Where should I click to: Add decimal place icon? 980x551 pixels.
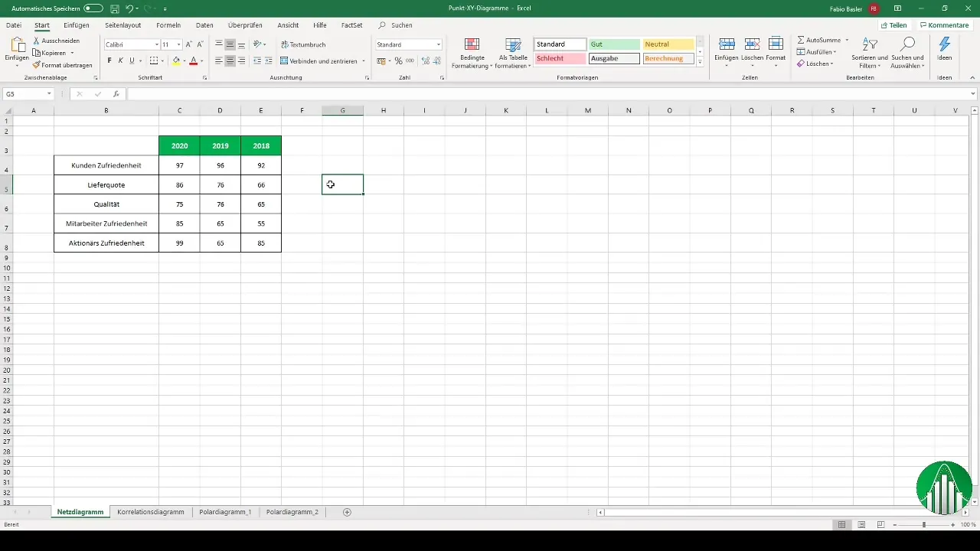click(425, 60)
